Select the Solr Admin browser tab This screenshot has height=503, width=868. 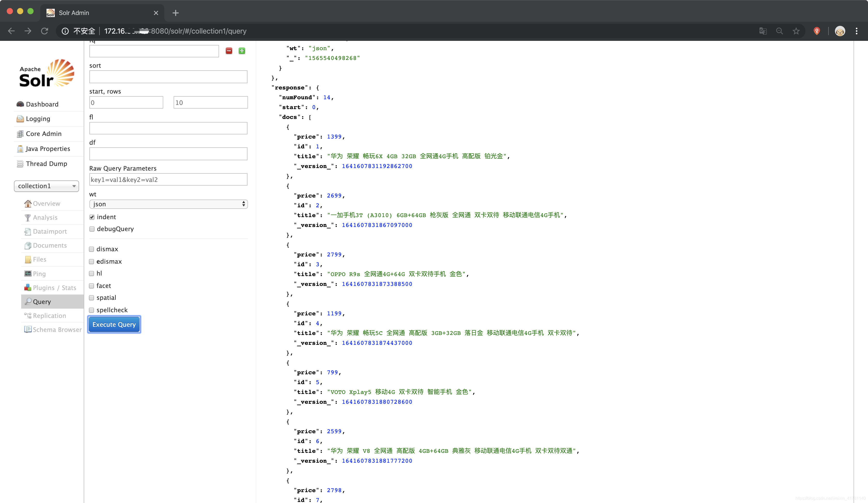point(102,13)
